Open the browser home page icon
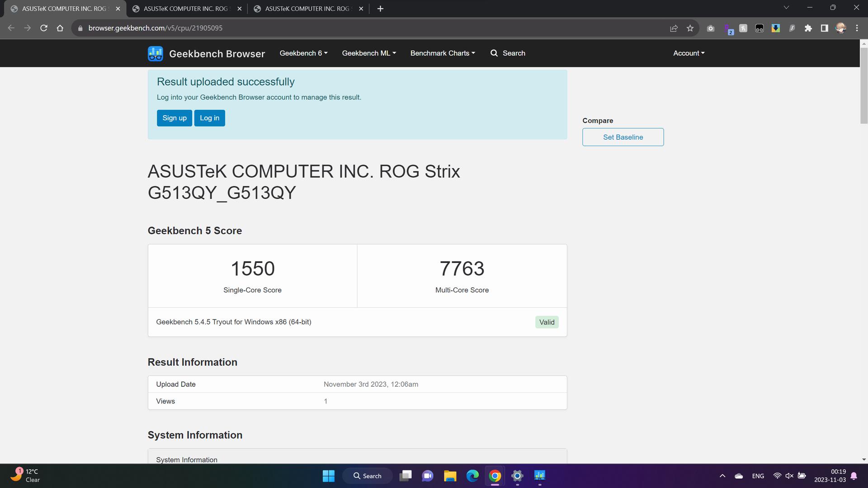 click(x=60, y=28)
